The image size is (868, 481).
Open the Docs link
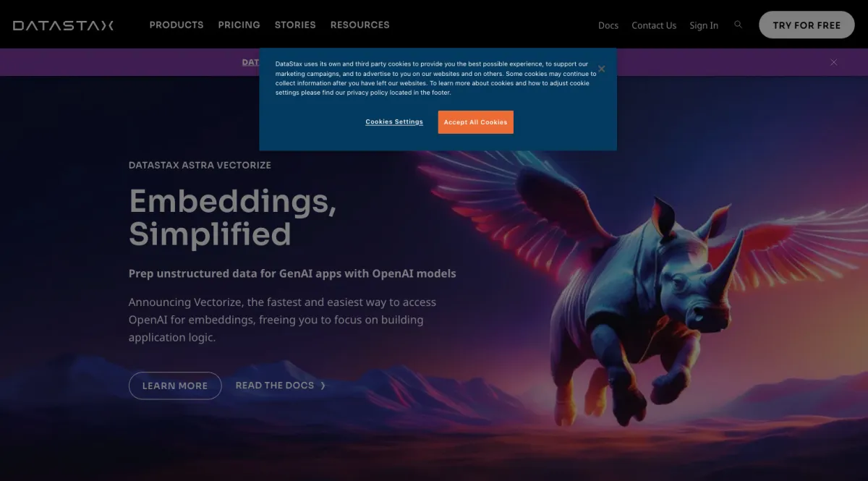point(608,25)
